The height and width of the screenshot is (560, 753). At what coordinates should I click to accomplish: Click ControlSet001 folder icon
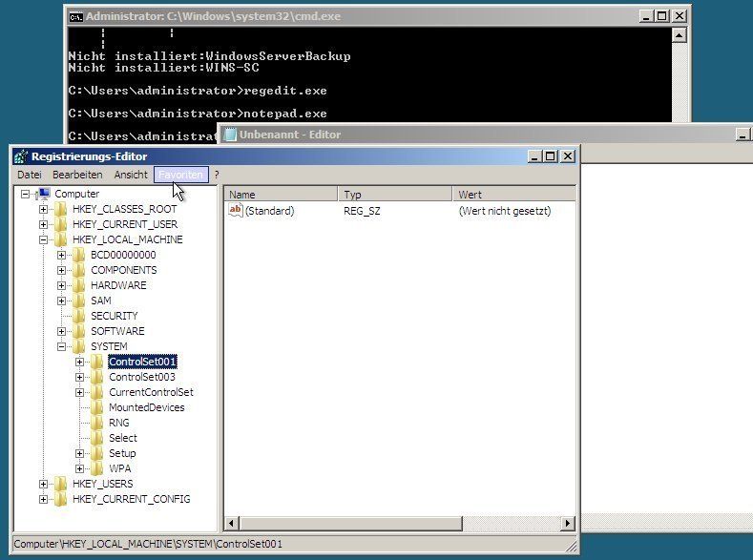tap(97, 362)
